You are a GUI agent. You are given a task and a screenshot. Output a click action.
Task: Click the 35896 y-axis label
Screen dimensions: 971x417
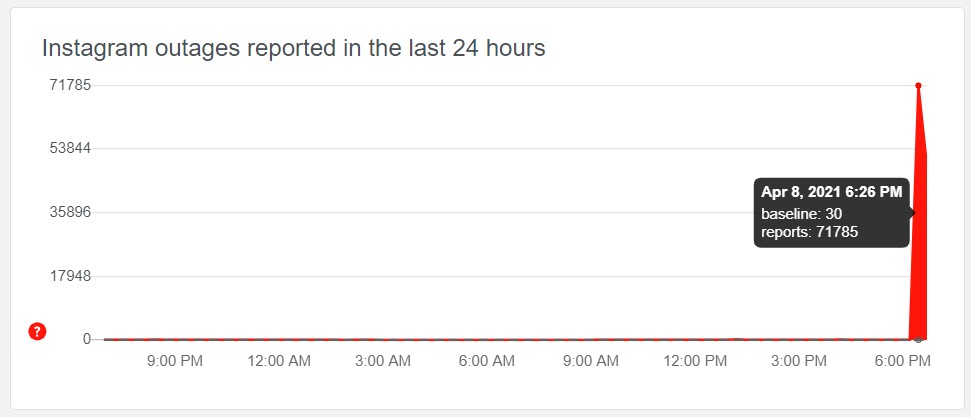click(71, 212)
